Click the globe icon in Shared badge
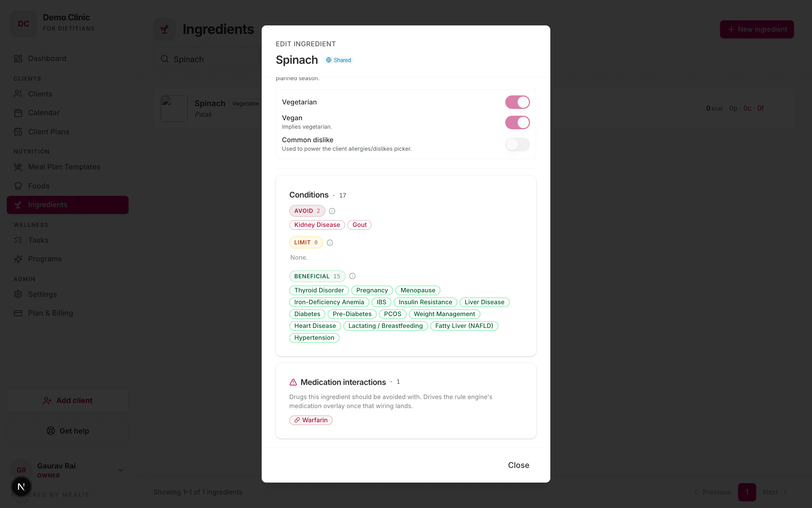This screenshot has height=508, width=812. 329,60
